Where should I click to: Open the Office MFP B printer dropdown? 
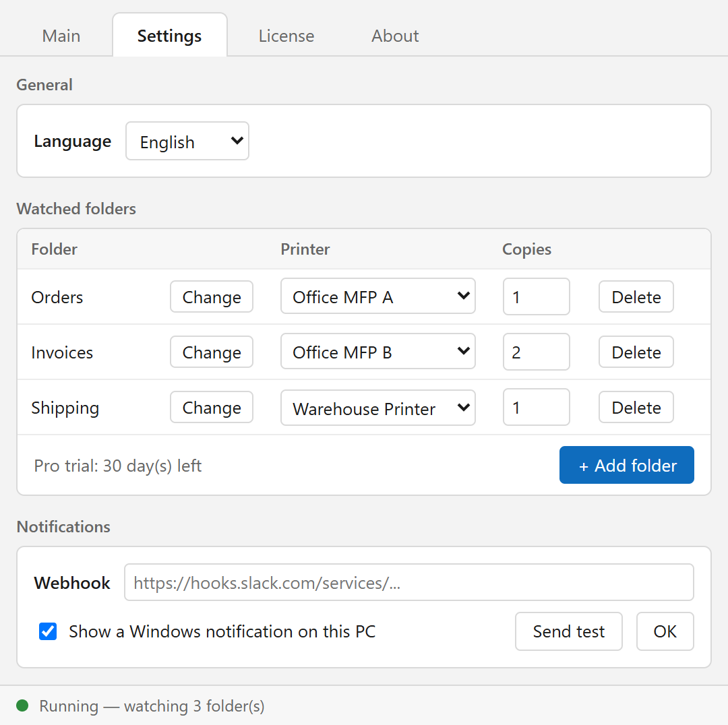coord(378,351)
